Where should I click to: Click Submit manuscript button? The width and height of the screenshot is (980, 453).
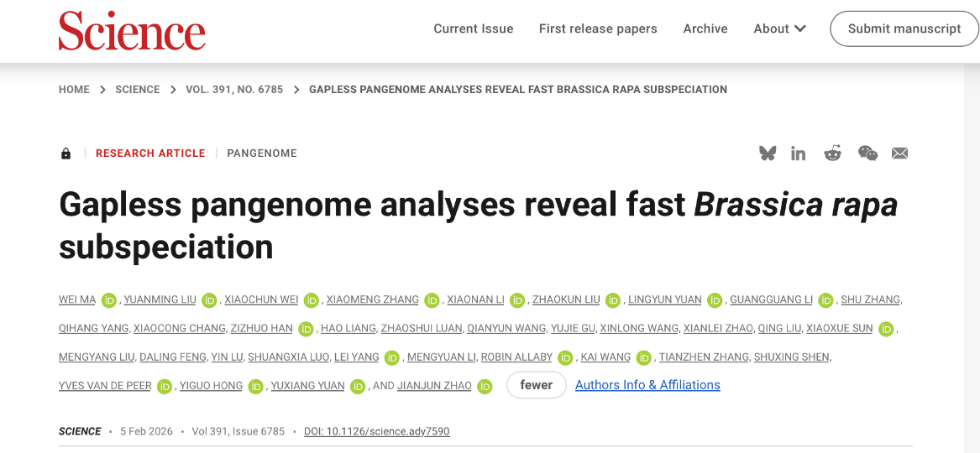click(904, 29)
